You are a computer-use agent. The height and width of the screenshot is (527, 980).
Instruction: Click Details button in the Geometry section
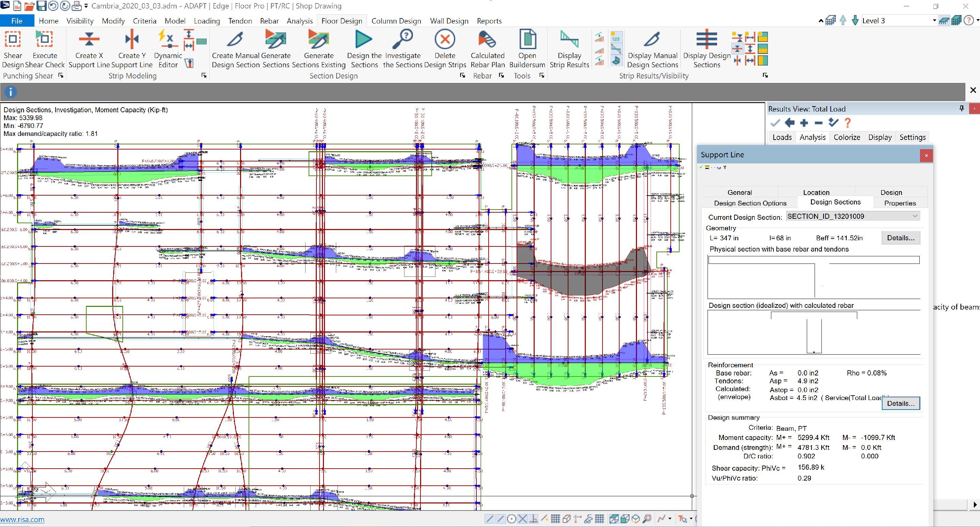point(900,238)
